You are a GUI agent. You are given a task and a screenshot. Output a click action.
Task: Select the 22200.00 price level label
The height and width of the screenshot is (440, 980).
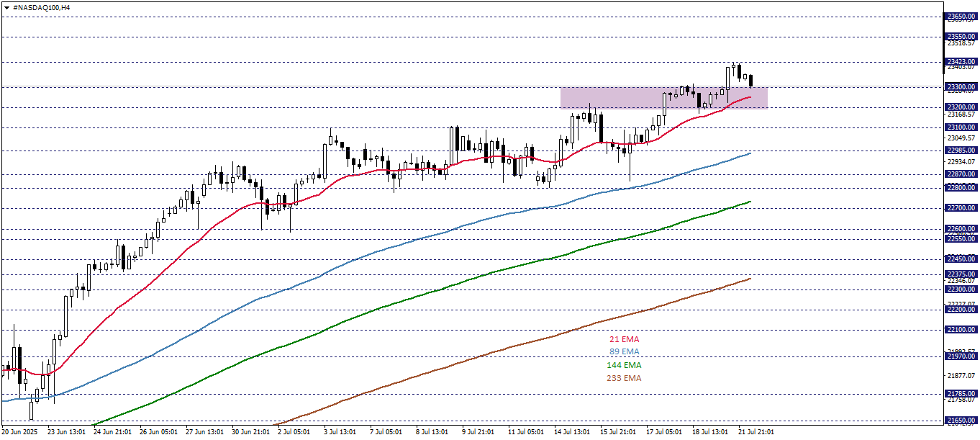(961, 310)
